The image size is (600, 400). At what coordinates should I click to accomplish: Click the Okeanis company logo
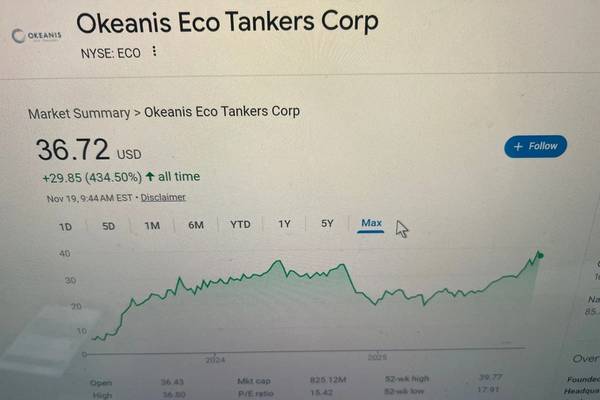tap(36, 36)
